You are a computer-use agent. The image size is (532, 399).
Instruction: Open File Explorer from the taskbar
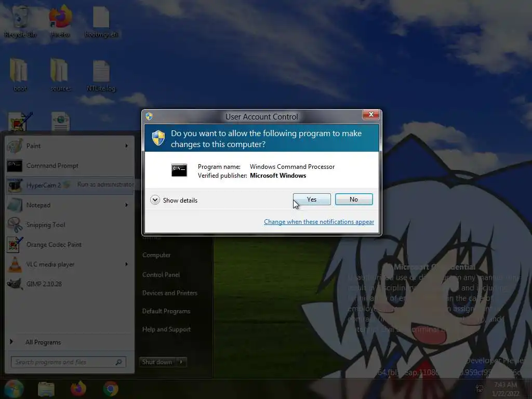coord(46,389)
